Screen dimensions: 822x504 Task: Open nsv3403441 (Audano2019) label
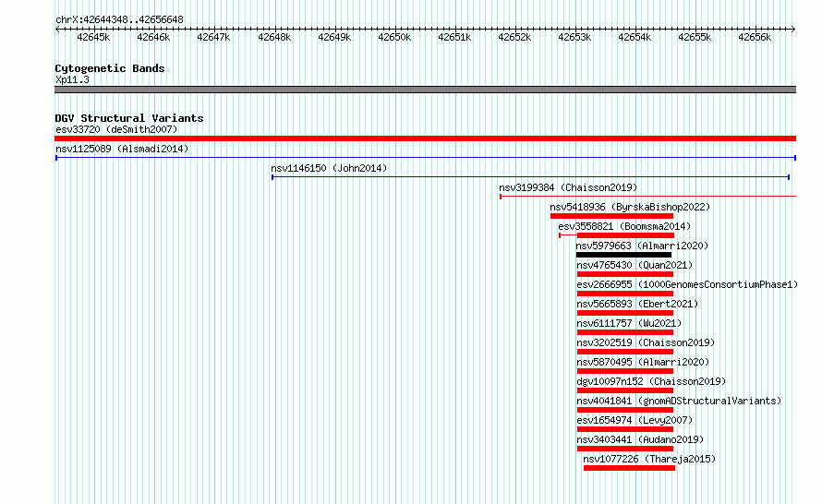pos(640,439)
